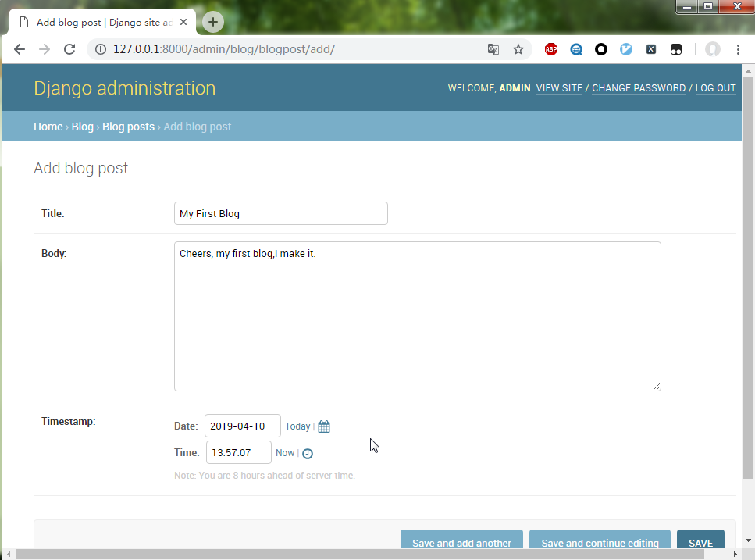View site information icon in address bar
The height and width of the screenshot is (560, 755).
101,49
